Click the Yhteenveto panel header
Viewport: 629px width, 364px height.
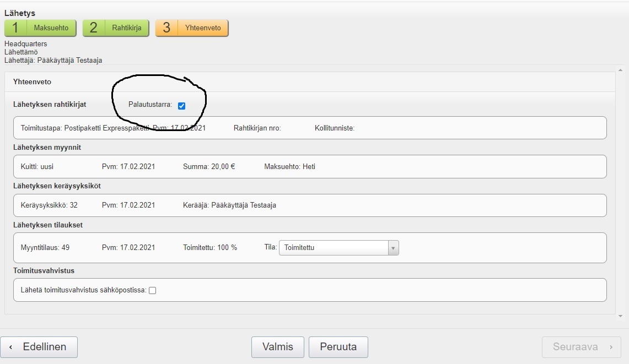click(x=33, y=82)
